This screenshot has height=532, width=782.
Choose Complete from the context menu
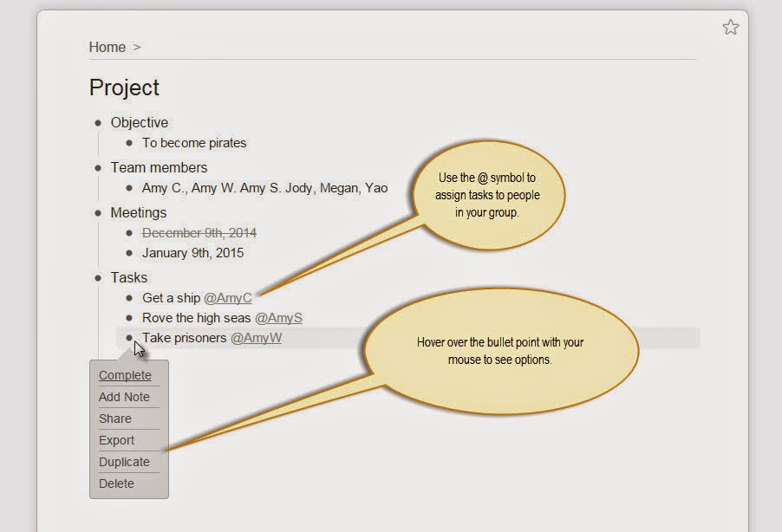click(125, 375)
